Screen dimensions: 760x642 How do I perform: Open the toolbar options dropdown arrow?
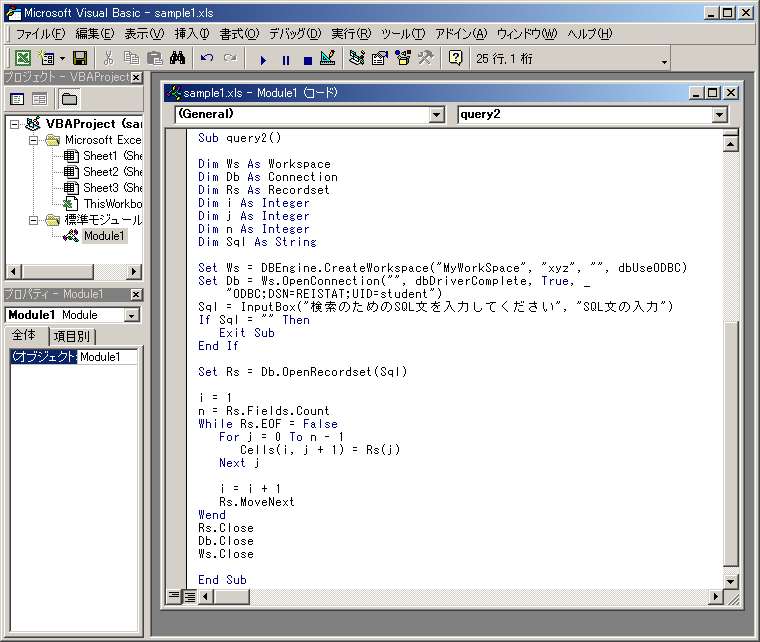click(664, 62)
